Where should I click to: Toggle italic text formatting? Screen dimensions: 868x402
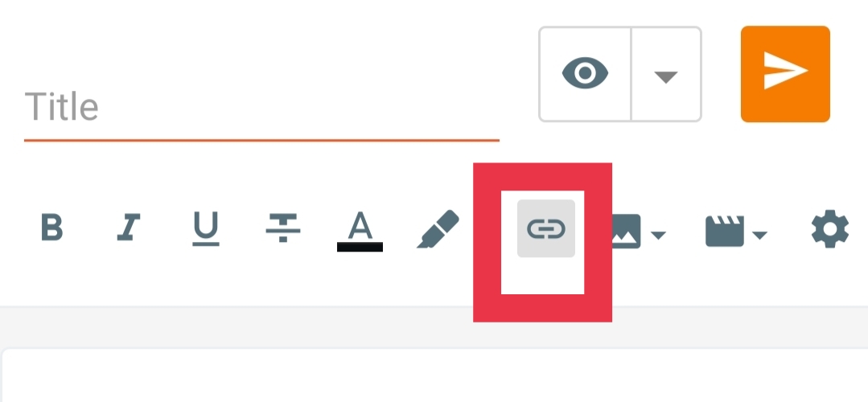click(x=129, y=228)
